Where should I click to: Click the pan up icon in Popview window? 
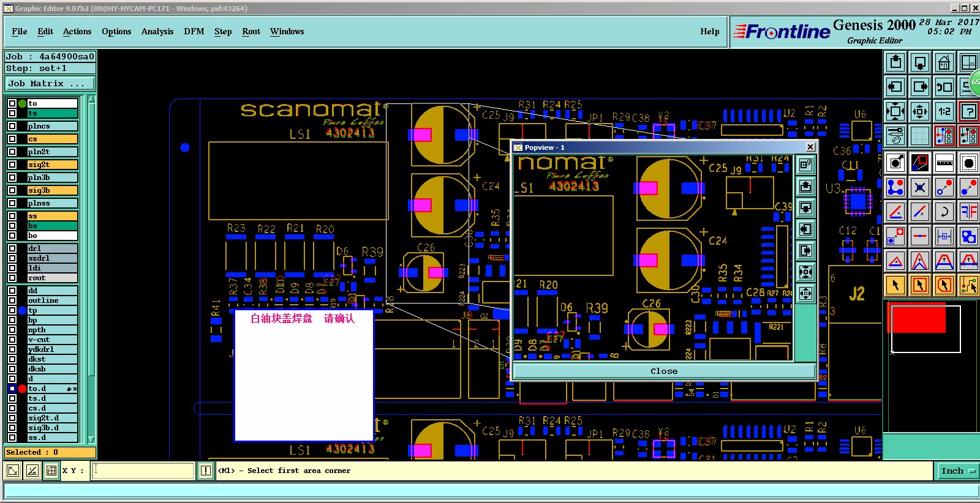tap(806, 186)
